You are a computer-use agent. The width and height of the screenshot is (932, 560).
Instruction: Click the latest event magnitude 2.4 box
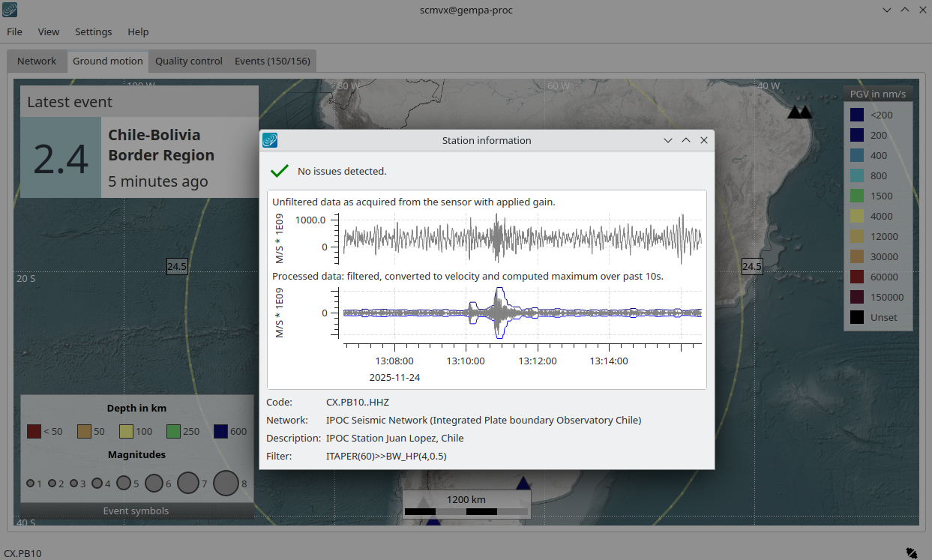pyautogui.click(x=61, y=157)
